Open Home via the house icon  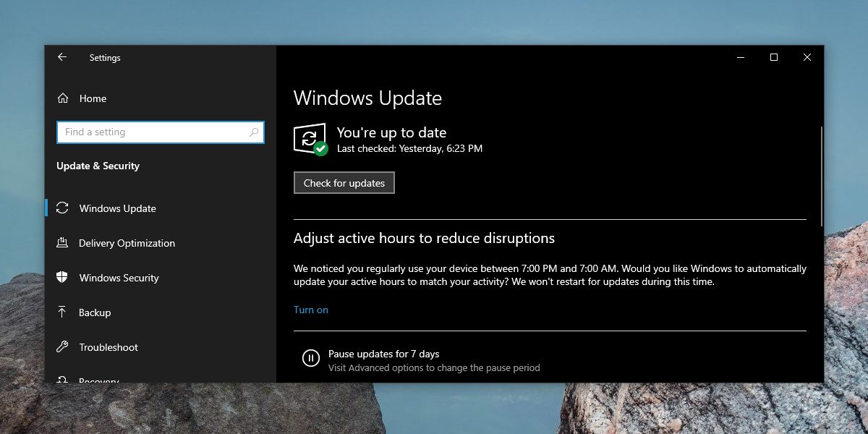(63, 98)
